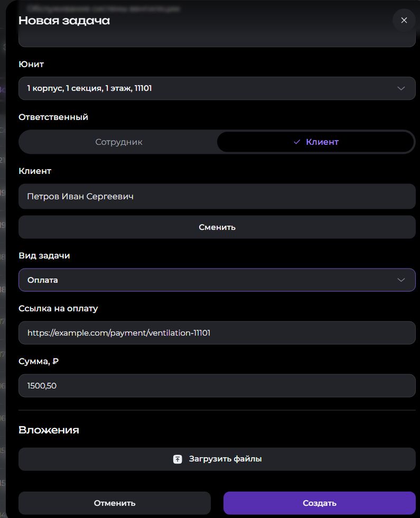The width and height of the screenshot is (420, 518).
Task: Click the Новая задача title
Action: [x=64, y=21]
